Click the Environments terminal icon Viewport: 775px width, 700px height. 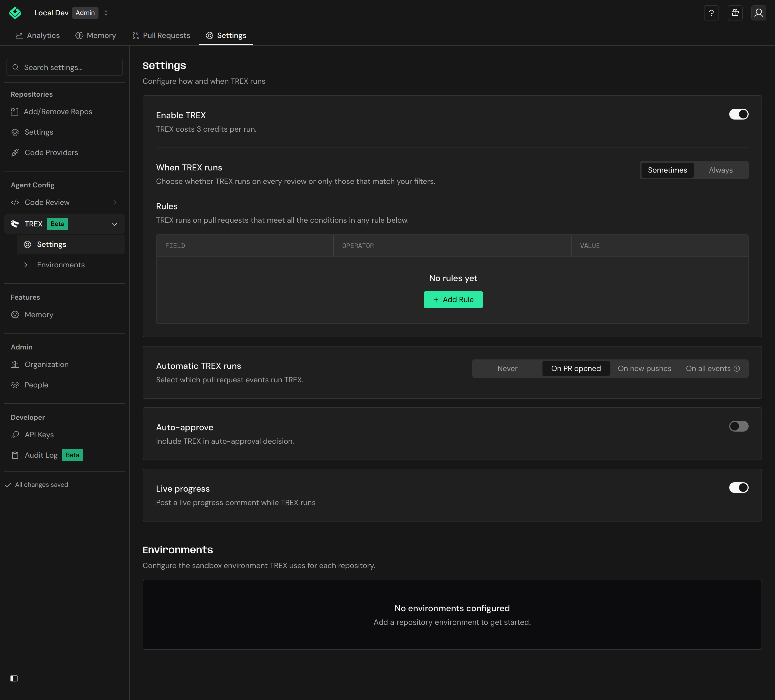[27, 265]
